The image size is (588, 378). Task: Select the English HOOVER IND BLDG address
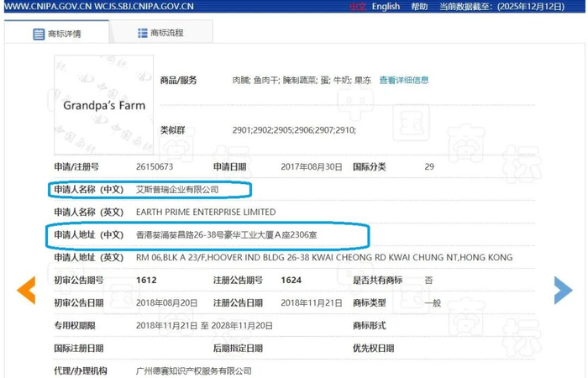click(324, 257)
